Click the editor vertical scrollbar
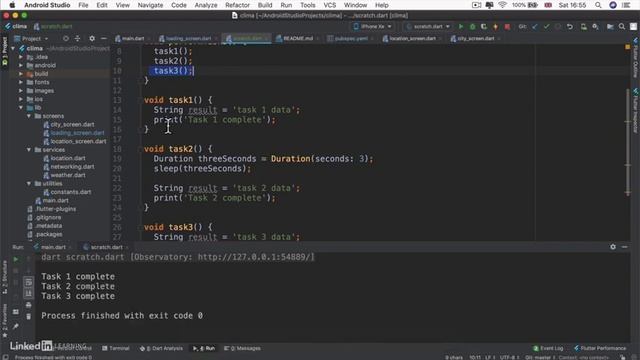Viewport: 640px width, 360px height. tap(628, 142)
